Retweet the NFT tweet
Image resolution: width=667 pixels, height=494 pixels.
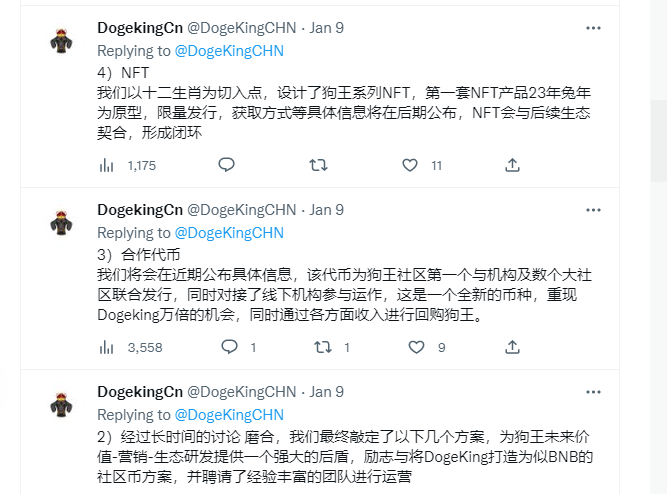pos(317,165)
